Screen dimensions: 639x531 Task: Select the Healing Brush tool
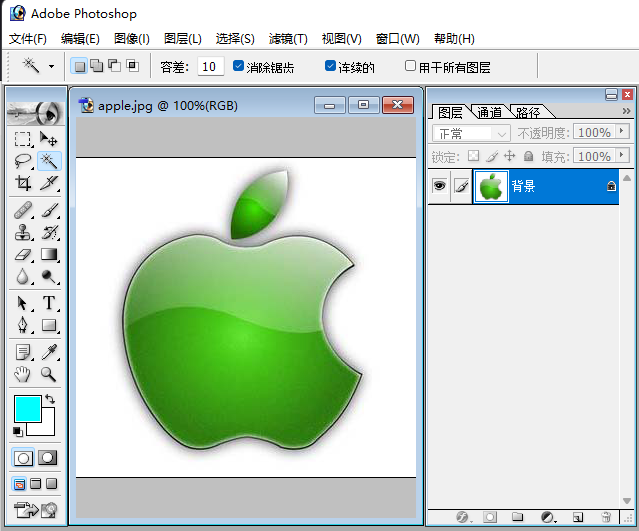(22, 210)
